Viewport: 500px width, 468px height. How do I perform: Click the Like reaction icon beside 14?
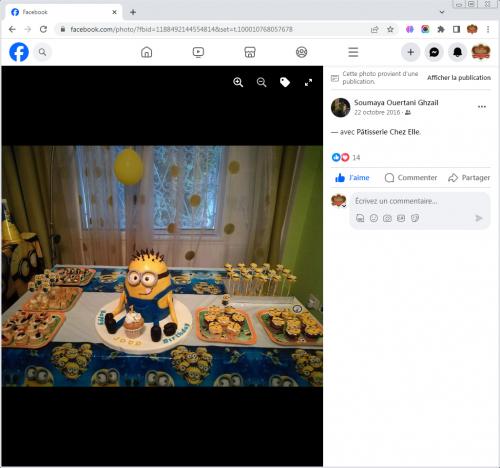336,157
